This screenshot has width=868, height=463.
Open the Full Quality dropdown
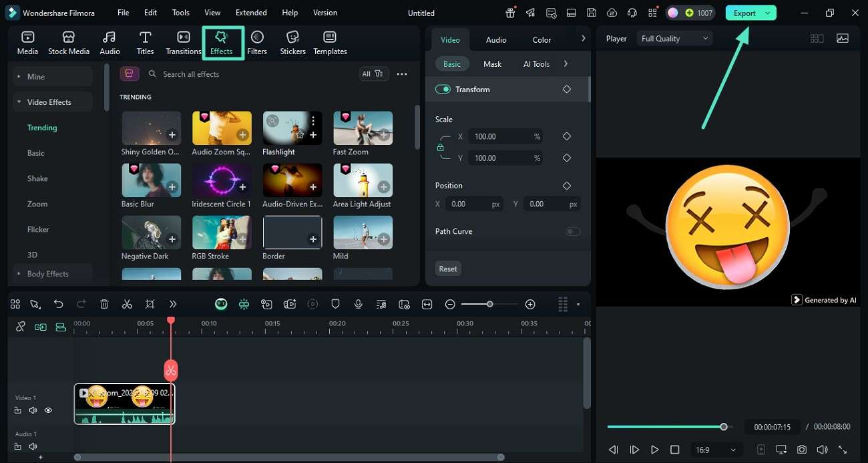coord(674,39)
